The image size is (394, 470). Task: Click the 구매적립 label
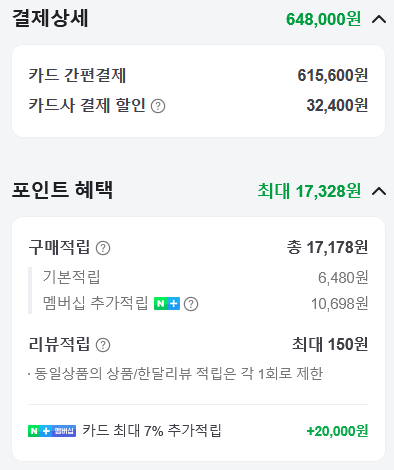(59, 247)
